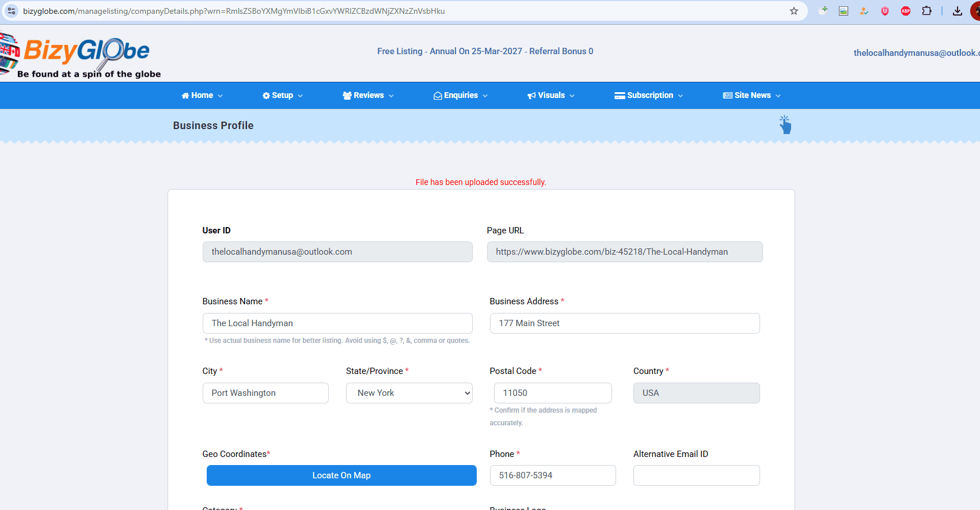This screenshot has width=980, height=510.
Task: Click the Alternative Email ID field
Action: click(x=696, y=475)
